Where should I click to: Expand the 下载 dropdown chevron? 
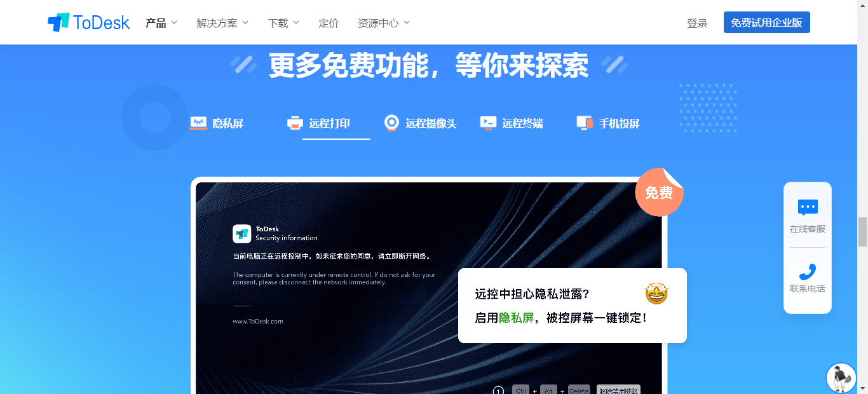[296, 23]
